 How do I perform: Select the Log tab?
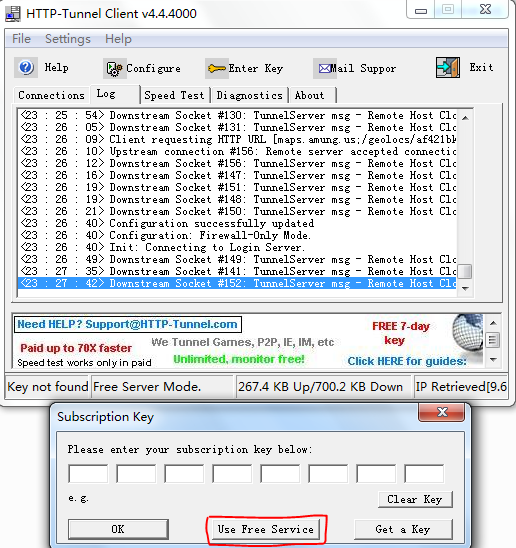coord(115,94)
